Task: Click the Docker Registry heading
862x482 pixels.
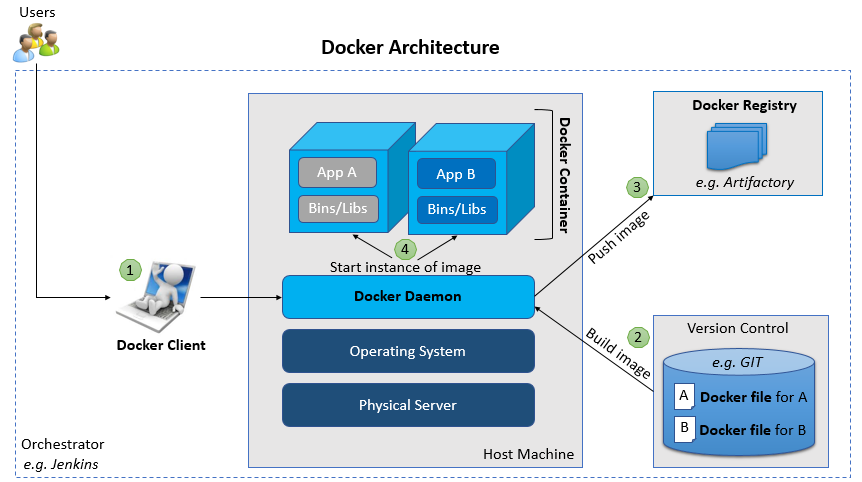Action: coord(744,106)
